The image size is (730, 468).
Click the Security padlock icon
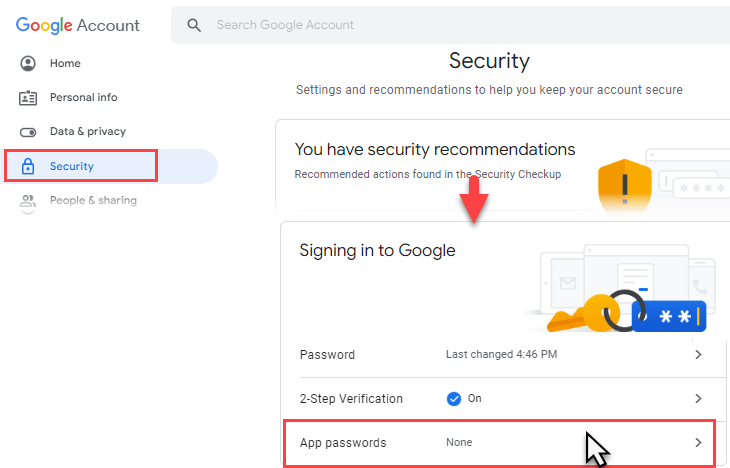click(x=28, y=166)
